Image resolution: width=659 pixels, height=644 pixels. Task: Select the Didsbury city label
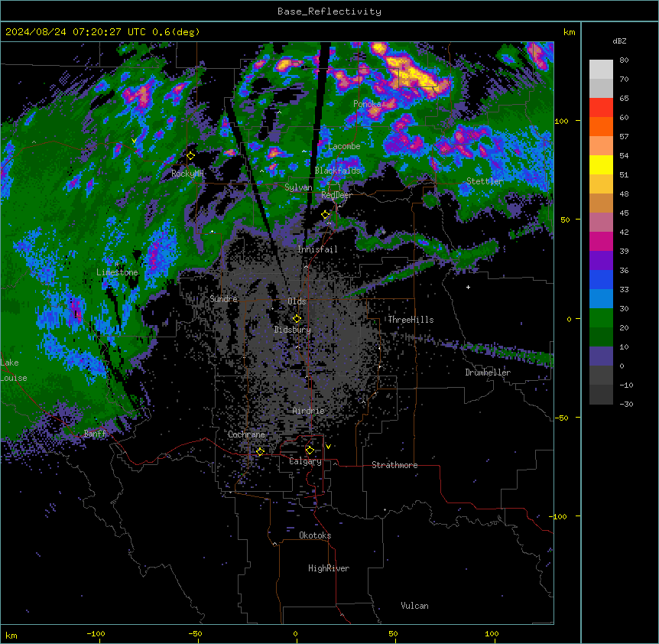[x=293, y=330]
